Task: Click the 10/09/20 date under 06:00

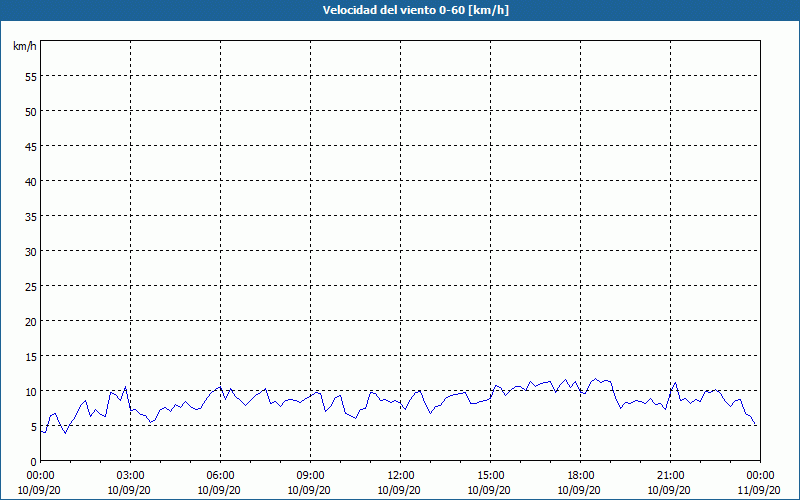Action: click(x=219, y=490)
